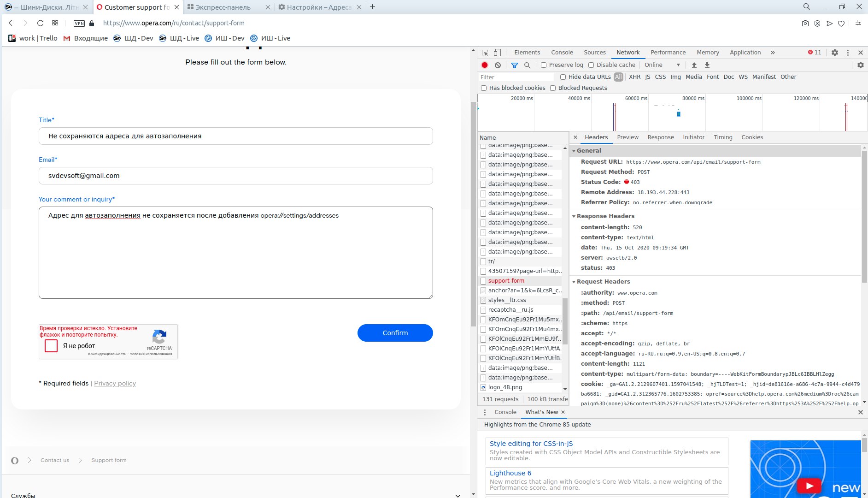Check Hide data URLs
868x498 pixels.
[x=563, y=77]
